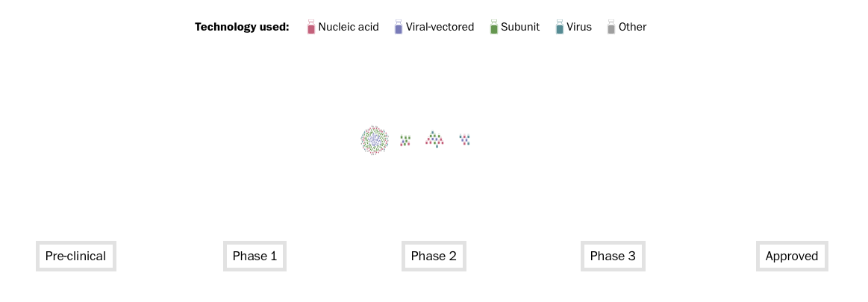This screenshot has width=868, height=302.
Task: Click the pink Nucleic acid vial icon
Action: click(x=311, y=28)
